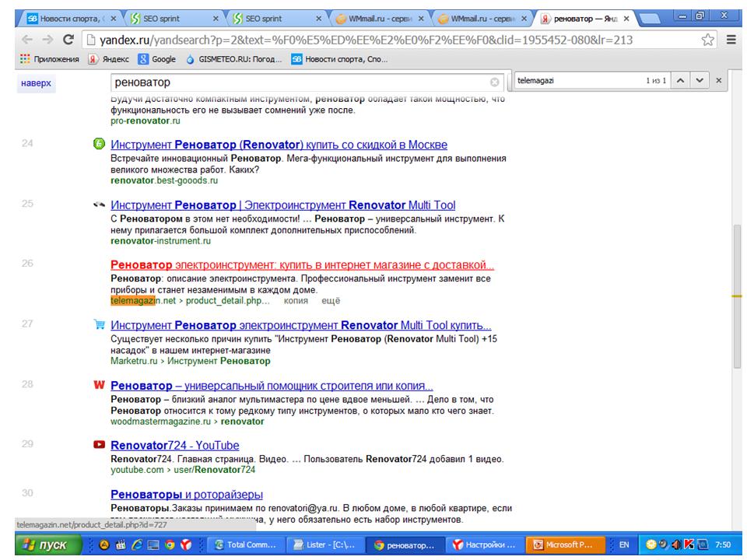
Task: Close the find-in-page bar
Action: coord(719,80)
